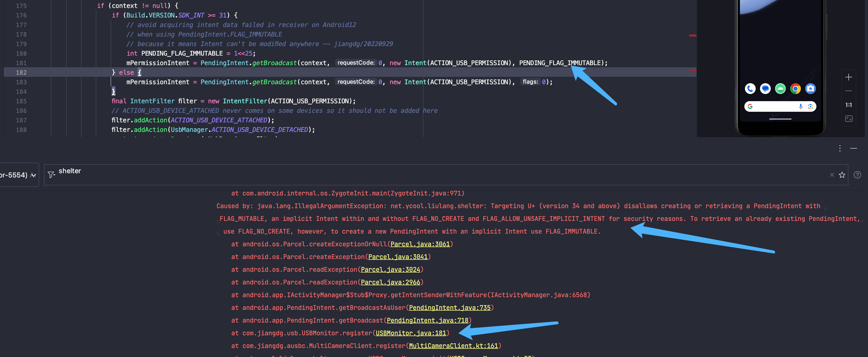Open the filter funnel dropdown in Logcat
Screen dimensions: 868x357
coord(51,175)
